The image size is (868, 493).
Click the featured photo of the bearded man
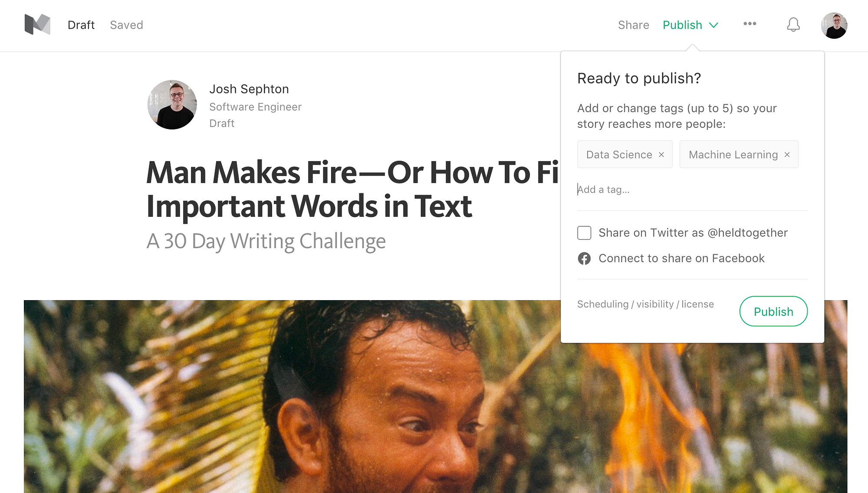coord(292,396)
